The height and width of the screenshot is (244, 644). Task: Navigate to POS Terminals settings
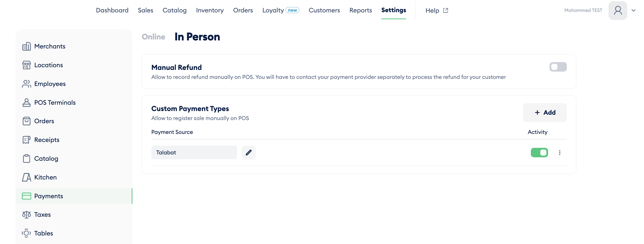coord(55,103)
